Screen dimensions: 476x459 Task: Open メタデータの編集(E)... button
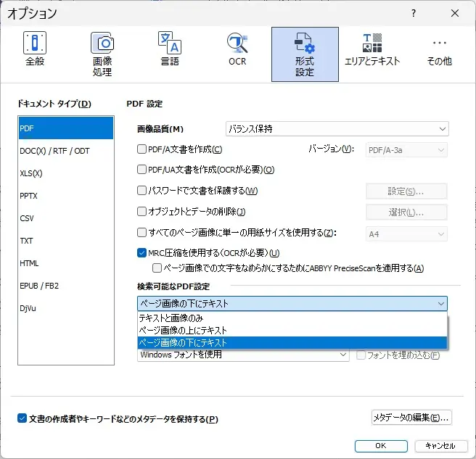411,418
